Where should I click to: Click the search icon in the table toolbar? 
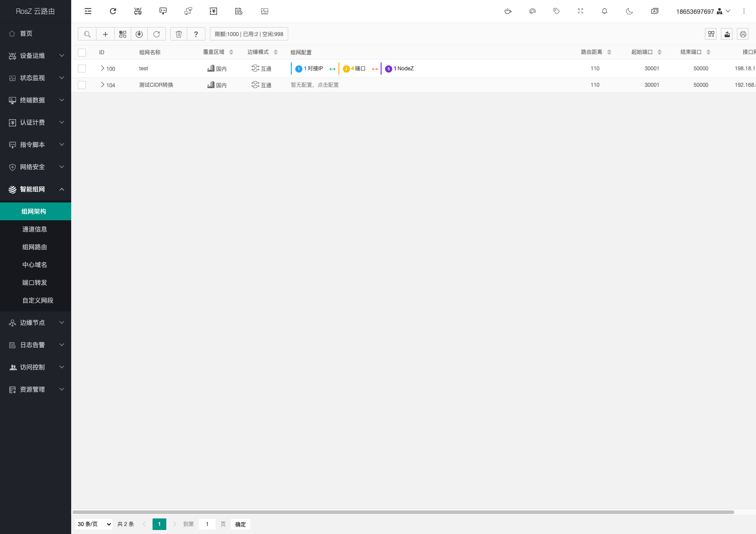coord(87,34)
